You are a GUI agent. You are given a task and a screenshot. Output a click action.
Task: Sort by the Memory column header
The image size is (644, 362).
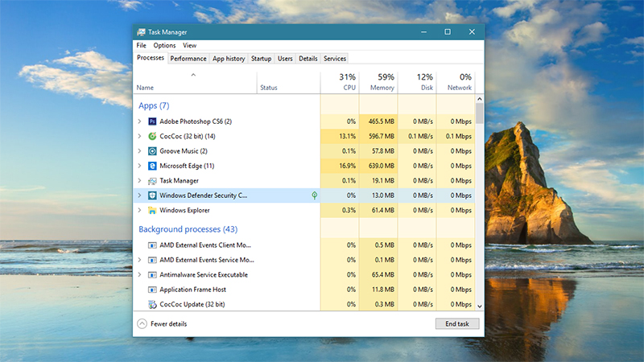tap(378, 82)
